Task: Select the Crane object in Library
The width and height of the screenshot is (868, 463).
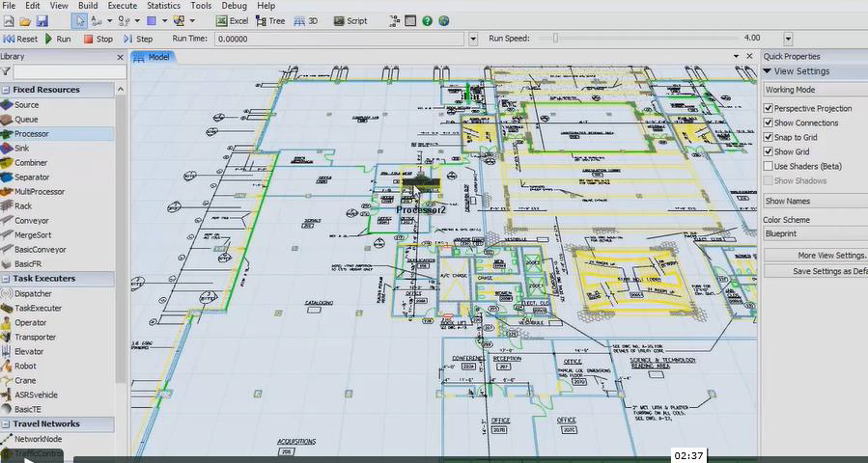Action: point(25,381)
